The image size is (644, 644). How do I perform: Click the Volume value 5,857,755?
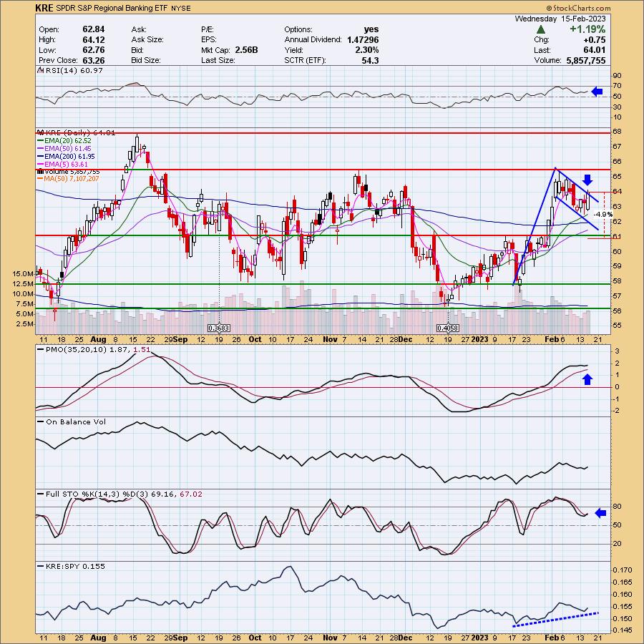pos(585,60)
